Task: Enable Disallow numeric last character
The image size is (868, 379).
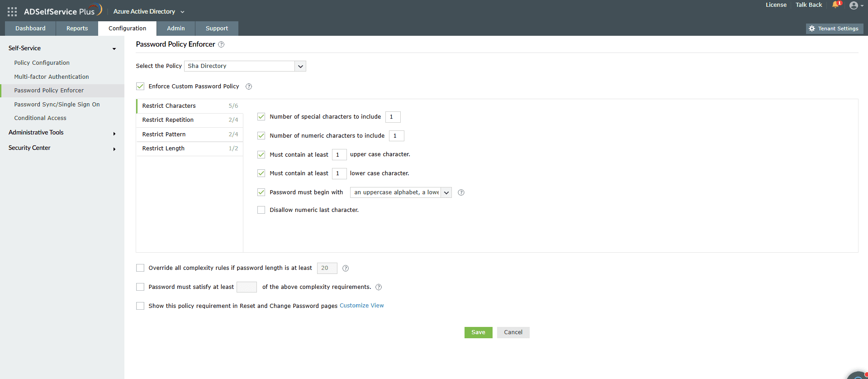Action: (261, 210)
